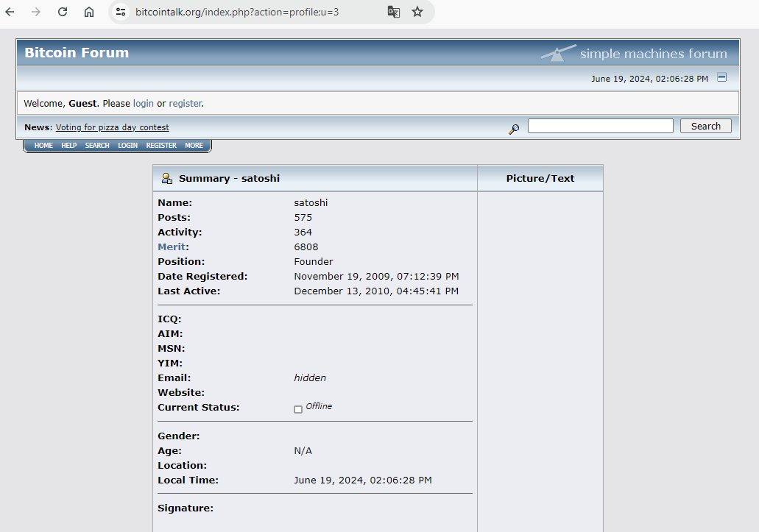
Task: Collapse the forum header with minus icon
Action: click(722, 77)
